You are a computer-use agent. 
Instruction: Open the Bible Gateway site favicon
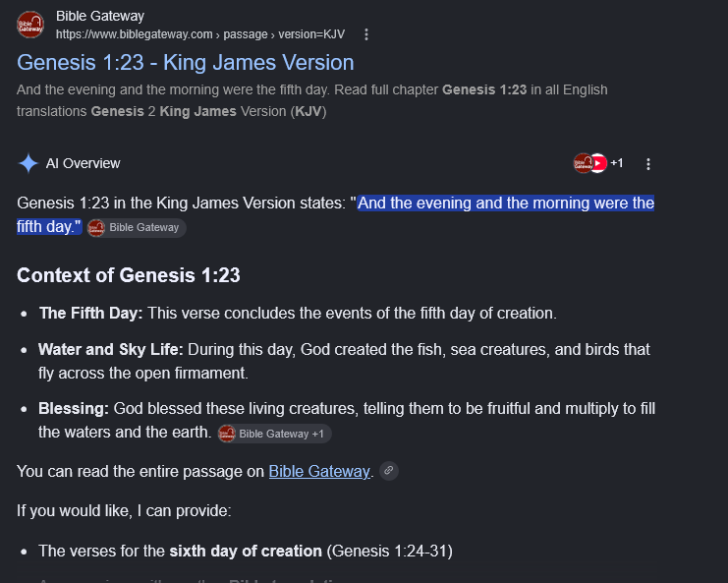[x=30, y=25]
